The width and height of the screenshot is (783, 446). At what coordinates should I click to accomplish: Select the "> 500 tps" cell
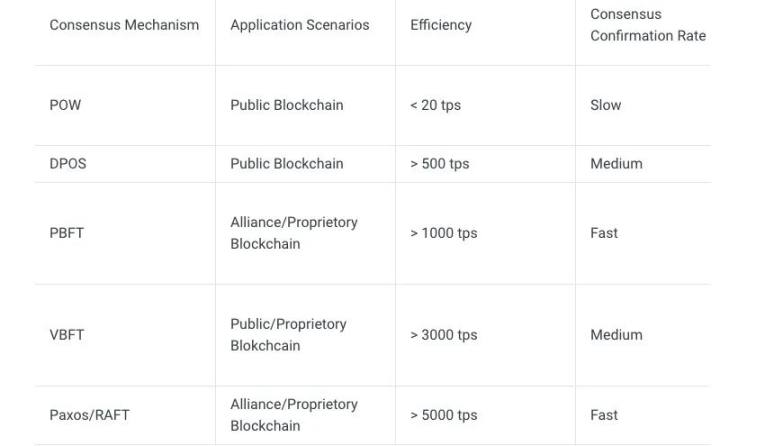439,164
